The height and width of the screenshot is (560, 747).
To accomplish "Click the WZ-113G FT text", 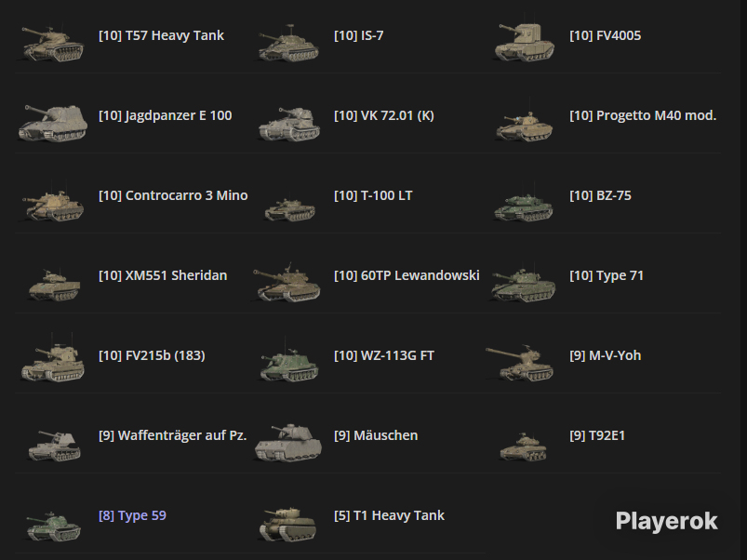I will point(384,355).
